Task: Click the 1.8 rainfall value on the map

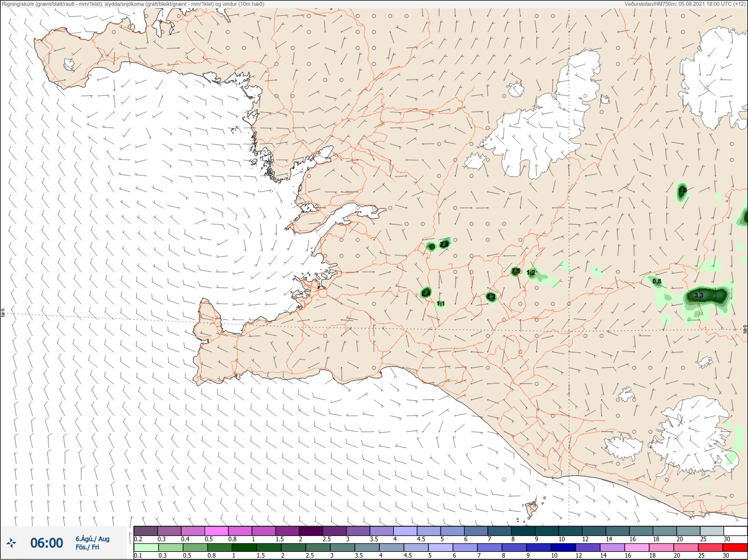Action: pos(683,190)
